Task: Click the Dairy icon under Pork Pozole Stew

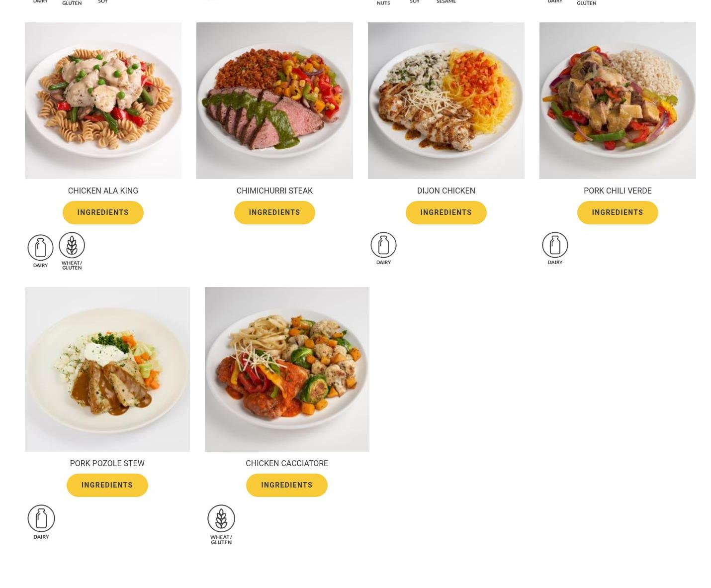Action: tap(41, 522)
